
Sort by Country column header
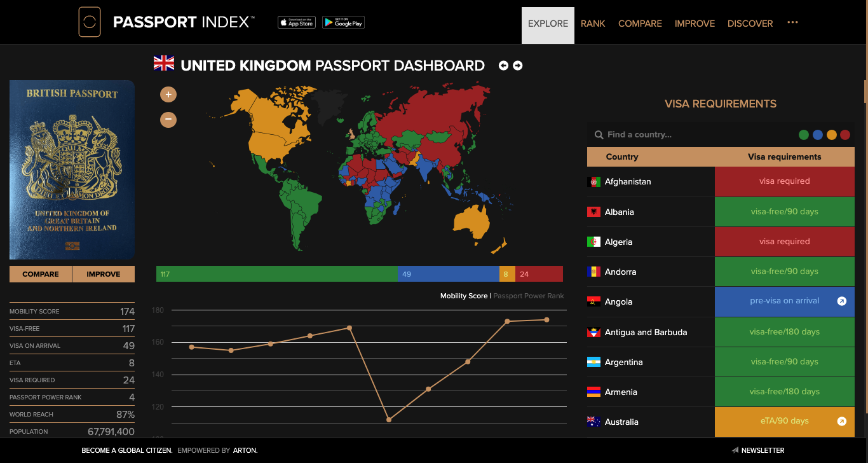[x=622, y=156]
